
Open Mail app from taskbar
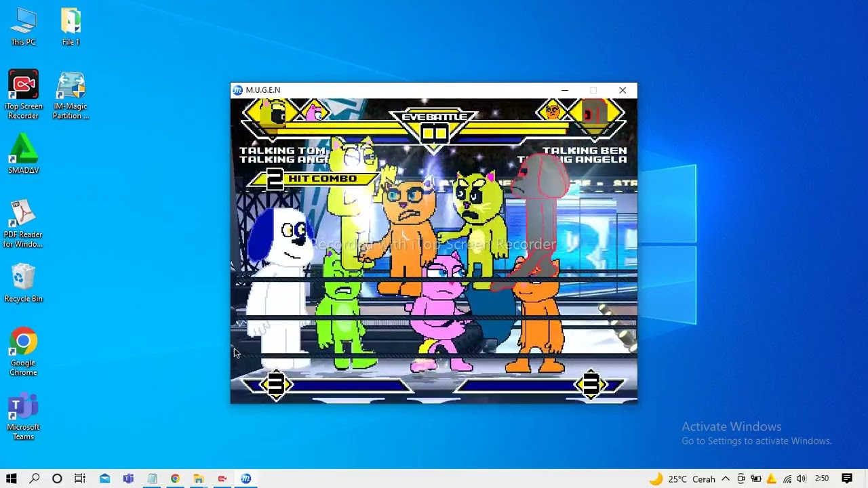tap(104, 479)
